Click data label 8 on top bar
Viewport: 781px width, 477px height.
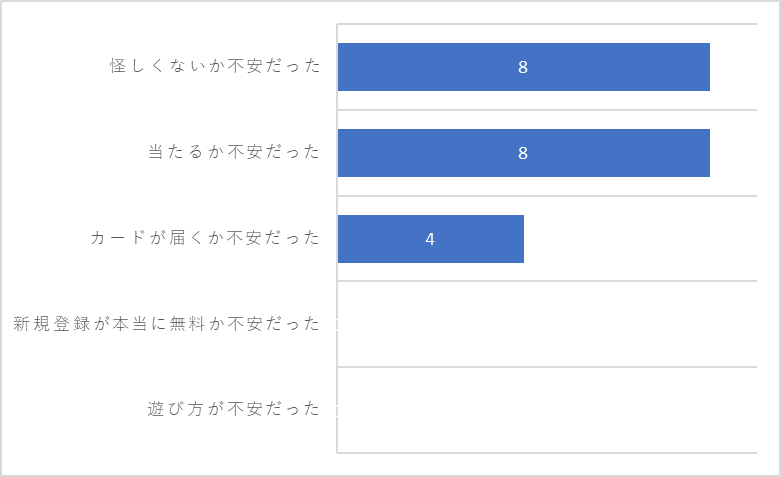[522, 67]
